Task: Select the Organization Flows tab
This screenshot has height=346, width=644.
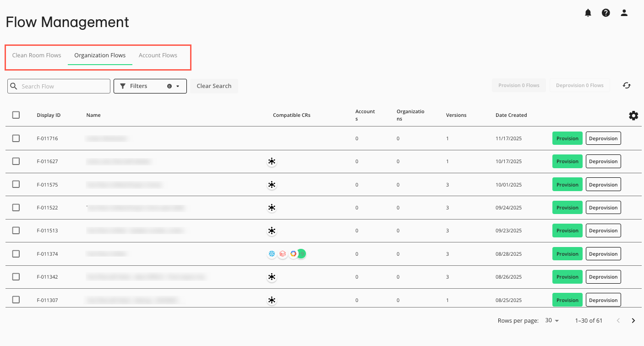Action: coord(100,55)
